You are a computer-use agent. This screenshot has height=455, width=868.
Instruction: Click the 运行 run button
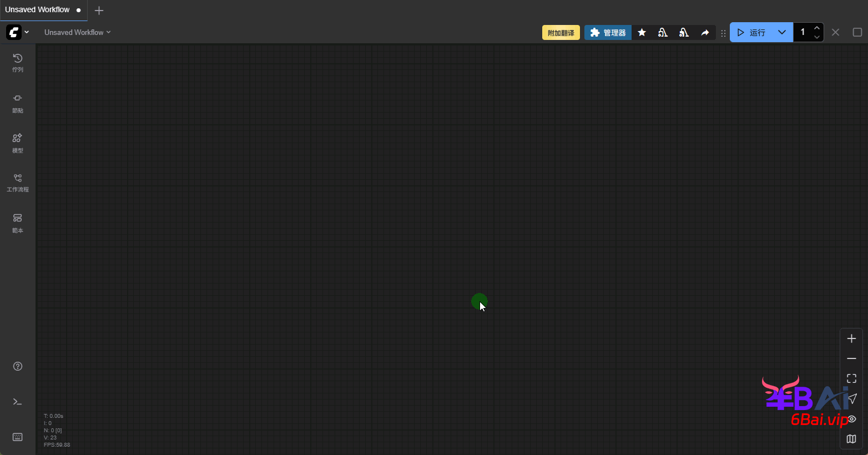[x=751, y=32]
